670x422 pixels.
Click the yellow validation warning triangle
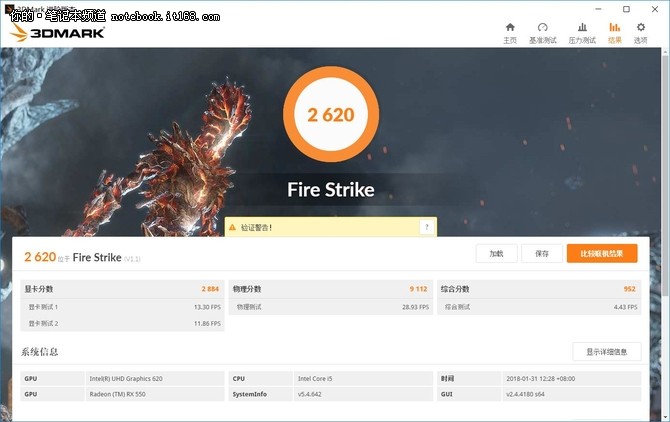pyautogui.click(x=232, y=228)
